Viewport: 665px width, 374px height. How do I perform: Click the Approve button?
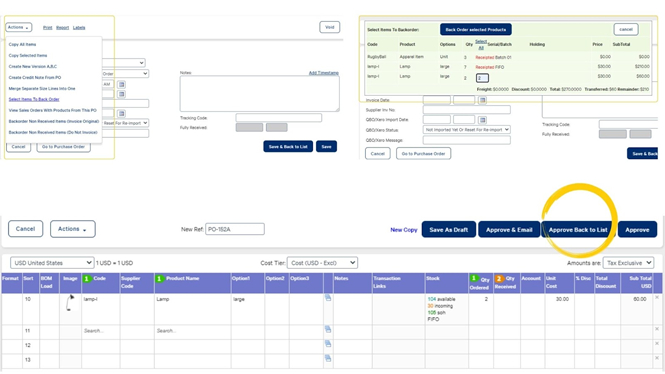[x=637, y=229]
